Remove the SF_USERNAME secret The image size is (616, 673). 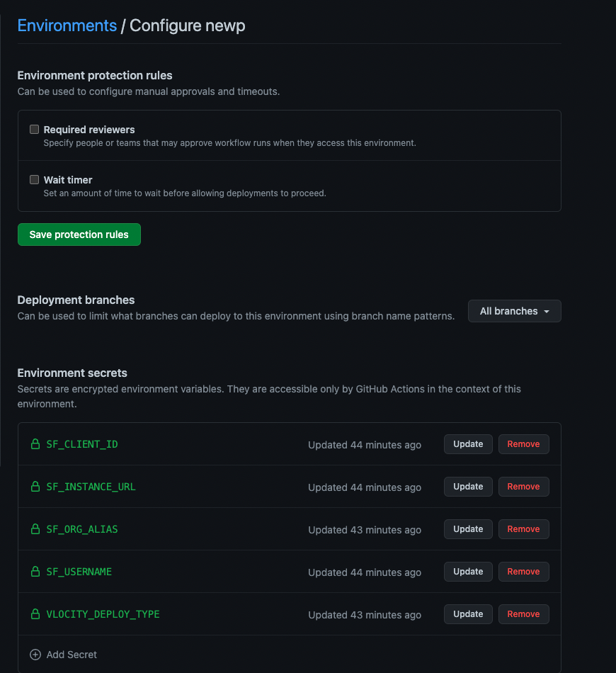523,572
